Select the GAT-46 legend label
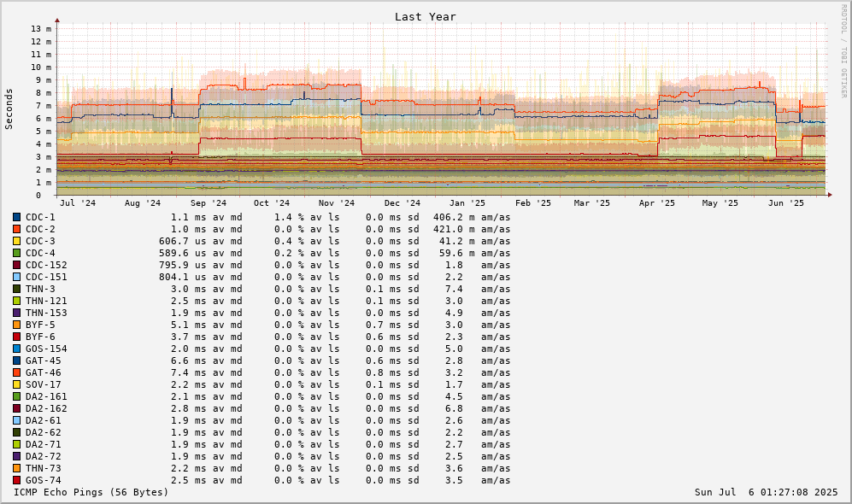Viewport: 852px width, 504px height. click(44, 372)
